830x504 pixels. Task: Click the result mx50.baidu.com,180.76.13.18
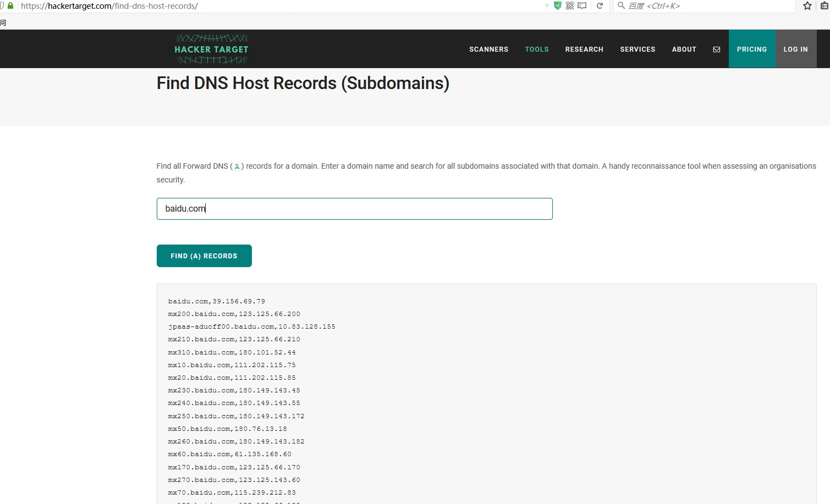tap(228, 429)
